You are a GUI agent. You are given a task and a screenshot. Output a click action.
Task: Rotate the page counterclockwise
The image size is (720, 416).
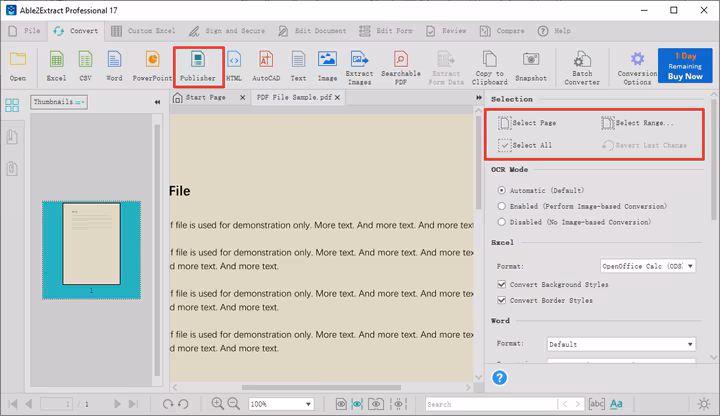(183, 404)
